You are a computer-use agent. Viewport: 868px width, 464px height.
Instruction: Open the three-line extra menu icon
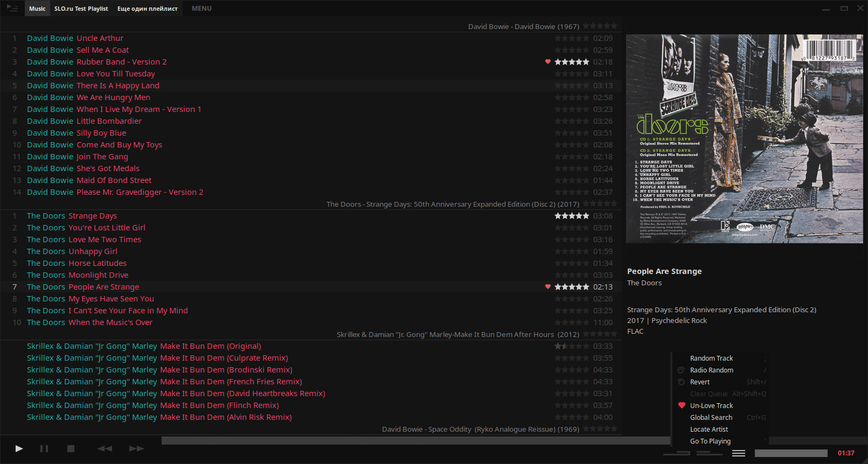point(739,453)
